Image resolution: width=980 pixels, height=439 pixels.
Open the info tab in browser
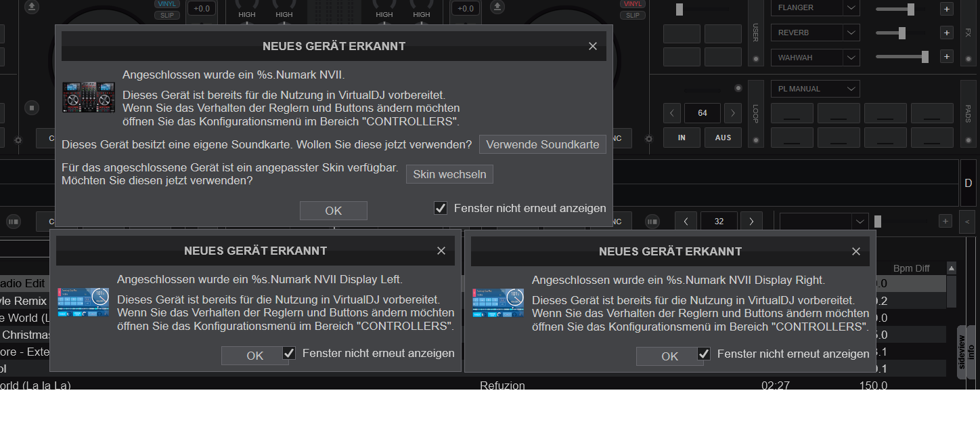(971, 352)
